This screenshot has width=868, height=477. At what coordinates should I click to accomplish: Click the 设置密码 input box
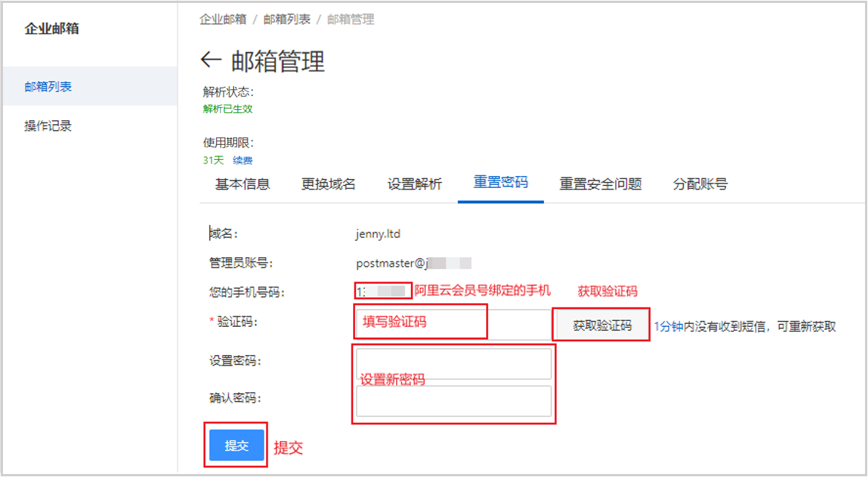(x=453, y=363)
